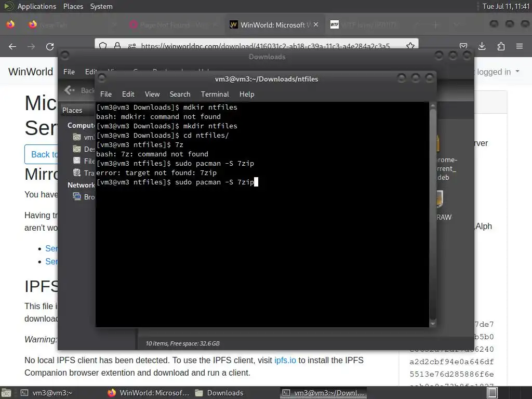Click the Back to button on WinWorld page
532x399 pixels.
pyautogui.click(x=41, y=154)
